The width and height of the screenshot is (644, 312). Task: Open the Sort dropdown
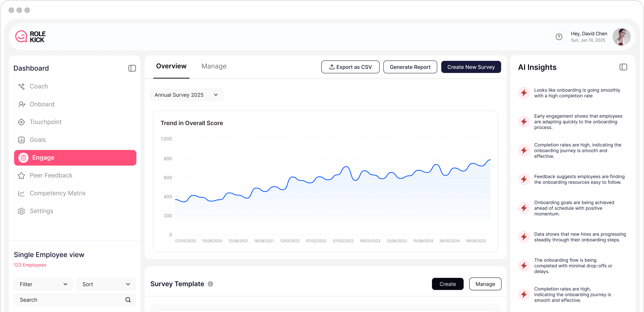pos(106,284)
